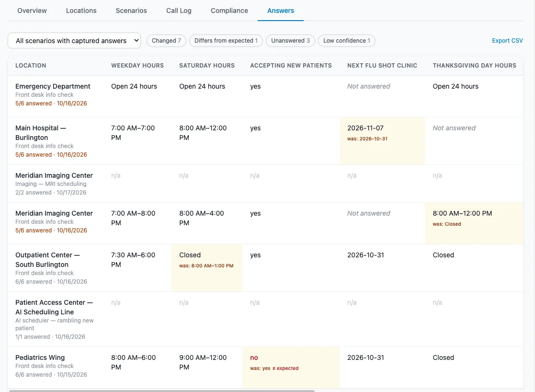The height and width of the screenshot is (392, 535).
Task: Select Patient Access Center AI Scheduling Line
Action: coord(54,307)
